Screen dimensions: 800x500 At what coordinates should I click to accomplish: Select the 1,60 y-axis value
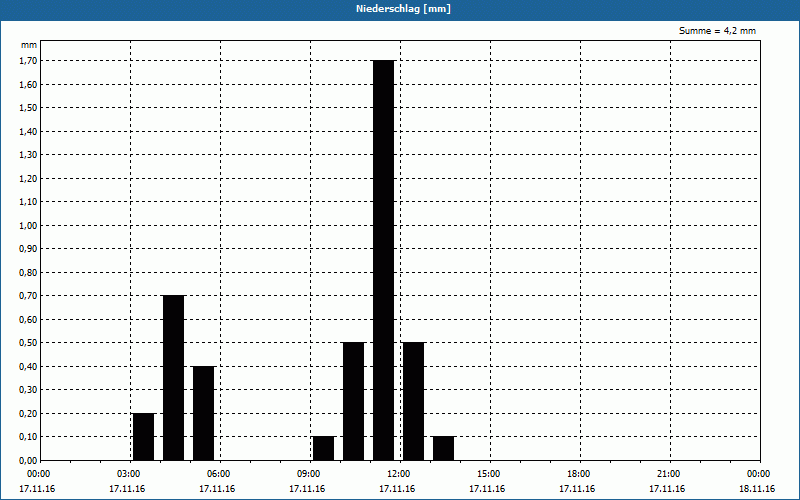[28, 84]
